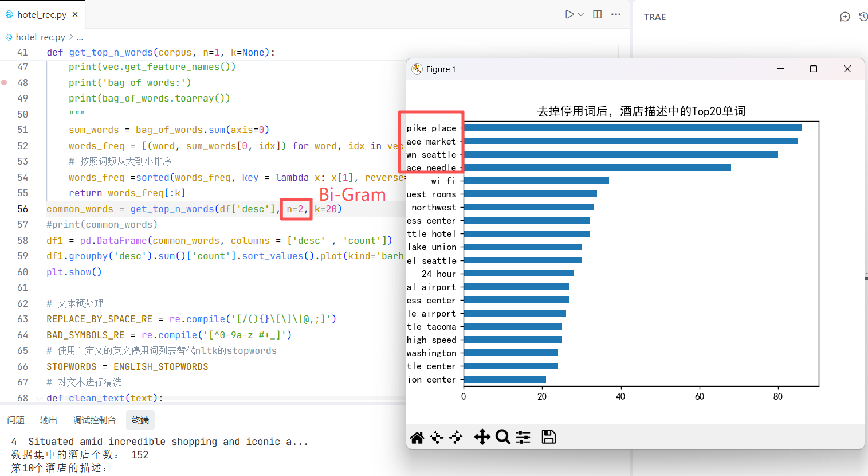This screenshot has width=868, height=476.
Task: Select the hotel_rec.py editor tab
Action: [x=42, y=14]
